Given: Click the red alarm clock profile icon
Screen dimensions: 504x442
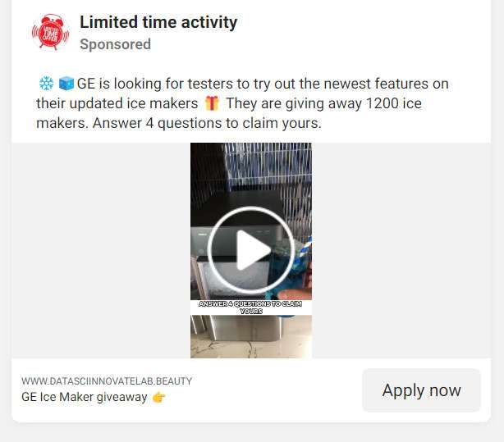Looking at the screenshot, I should pyautogui.click(x=50, y=33).
